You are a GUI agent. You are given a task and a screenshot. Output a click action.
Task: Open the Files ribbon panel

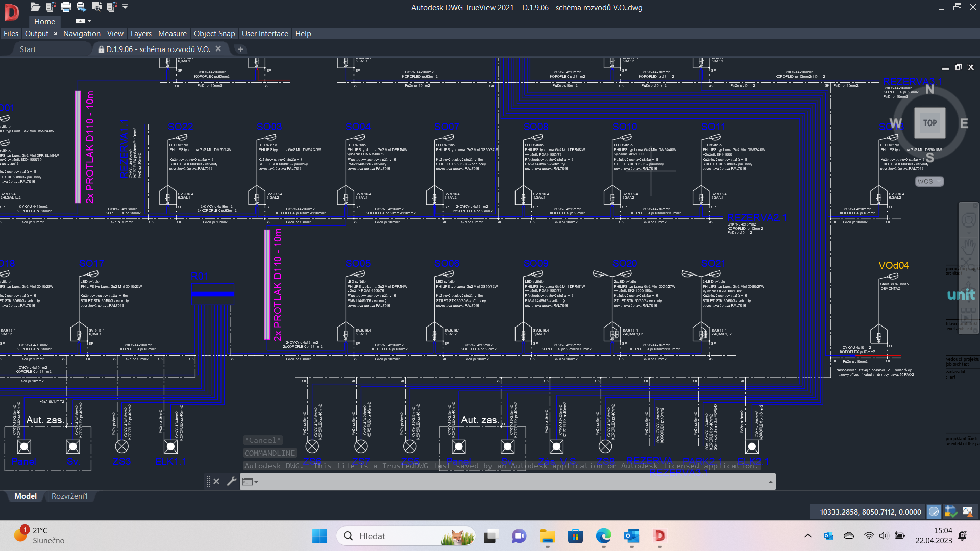(11, 34)
